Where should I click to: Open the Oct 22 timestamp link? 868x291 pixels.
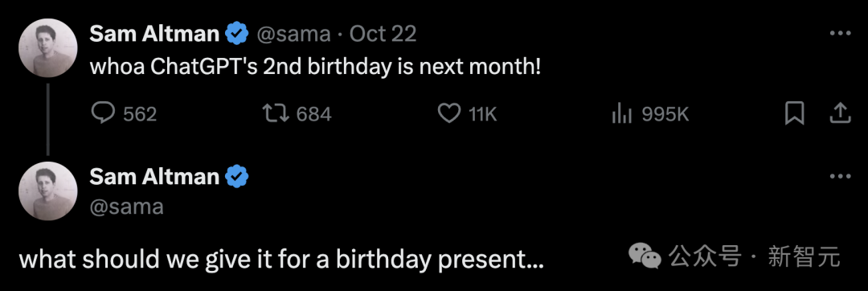coord(383,34)
